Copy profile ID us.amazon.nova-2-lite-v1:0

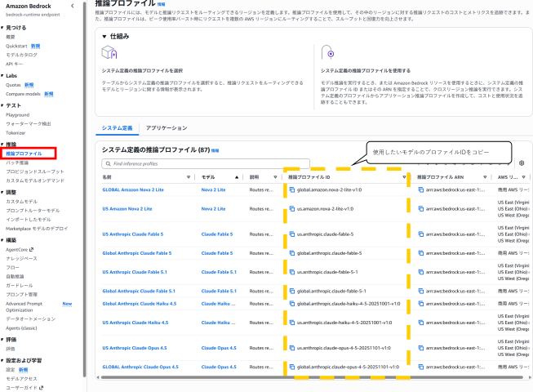[x=292, y=209]
